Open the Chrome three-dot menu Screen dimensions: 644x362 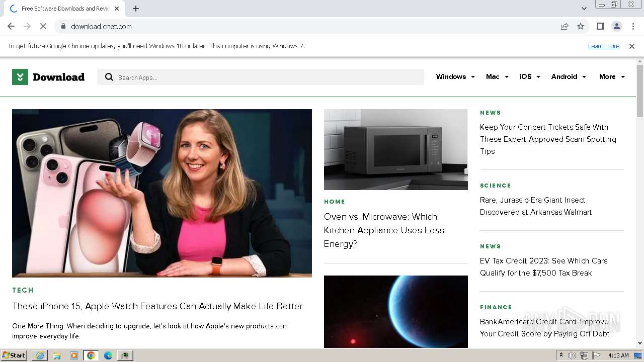(633, 26)
